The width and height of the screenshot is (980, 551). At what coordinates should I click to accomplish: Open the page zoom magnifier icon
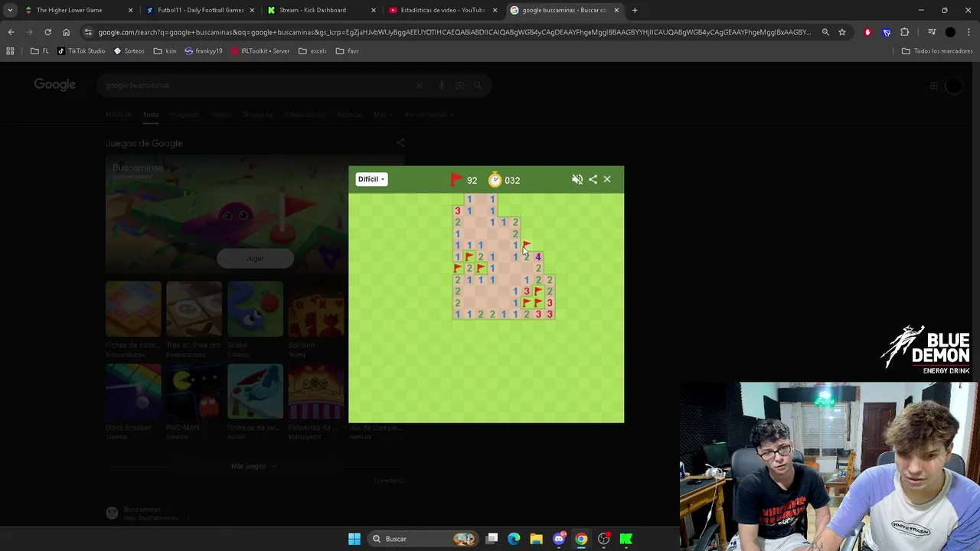pyautogui.click(x=825, y=32)
